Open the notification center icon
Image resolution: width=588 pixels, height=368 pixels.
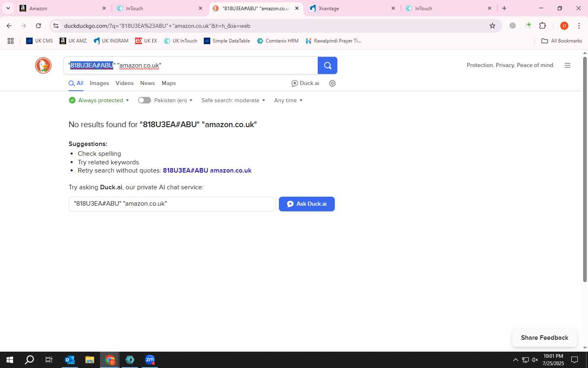[x=575, y=360]
